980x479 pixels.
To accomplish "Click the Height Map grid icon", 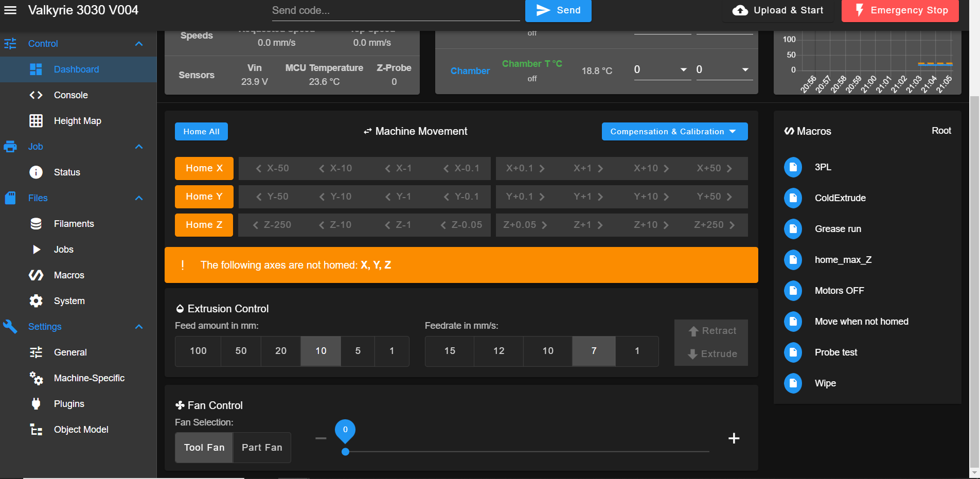I will 36,121.
